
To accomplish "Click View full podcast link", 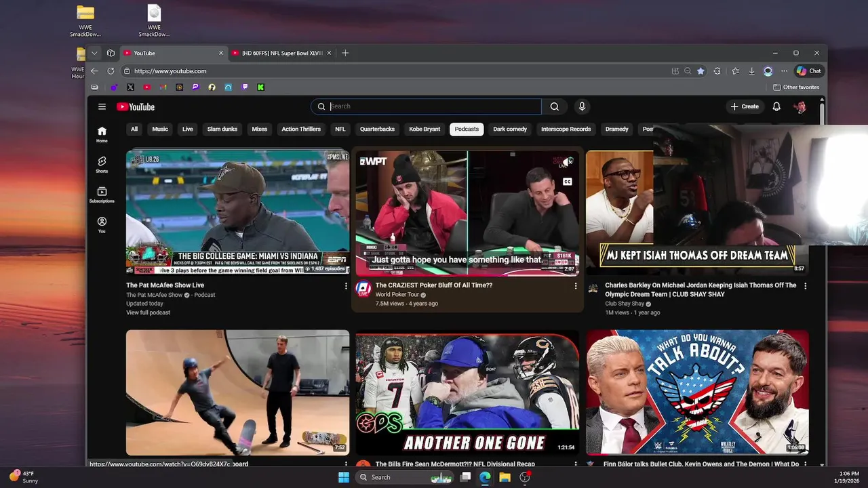I will [x=148, y=312].
